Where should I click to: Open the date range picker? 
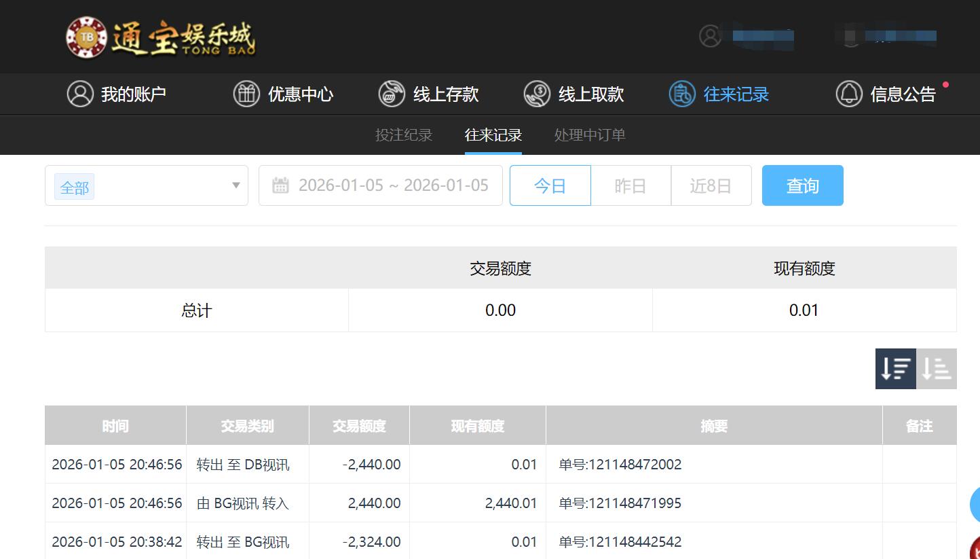393,185
